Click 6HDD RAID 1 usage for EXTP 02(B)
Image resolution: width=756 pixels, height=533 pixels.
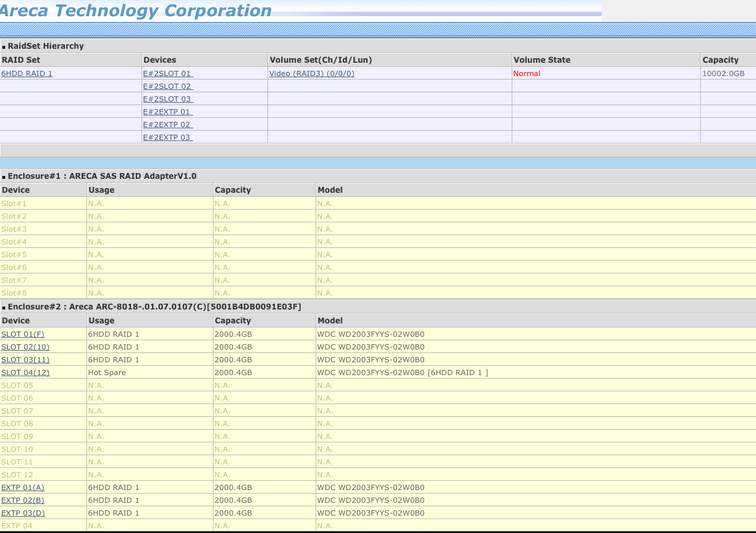point(114,500)
